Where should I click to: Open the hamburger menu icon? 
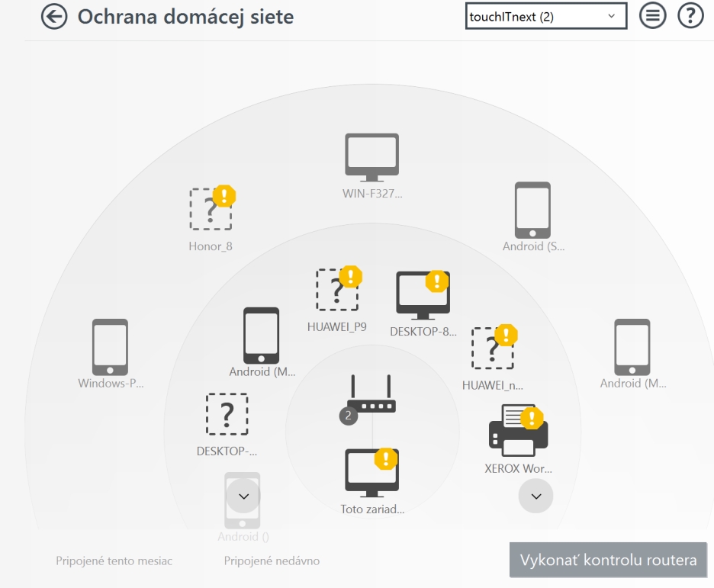[652, 16]
